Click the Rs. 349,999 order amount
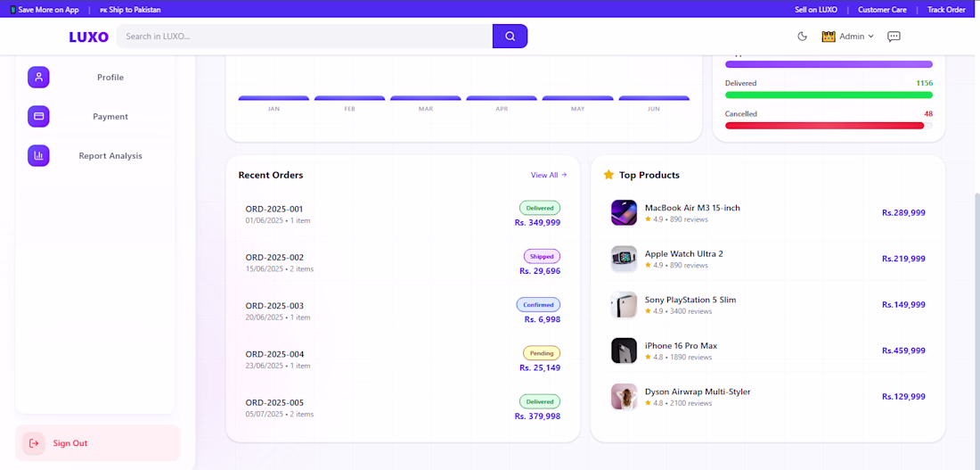Screen dimensions: 980x470 pyautogui.click(x=537, y=222)
